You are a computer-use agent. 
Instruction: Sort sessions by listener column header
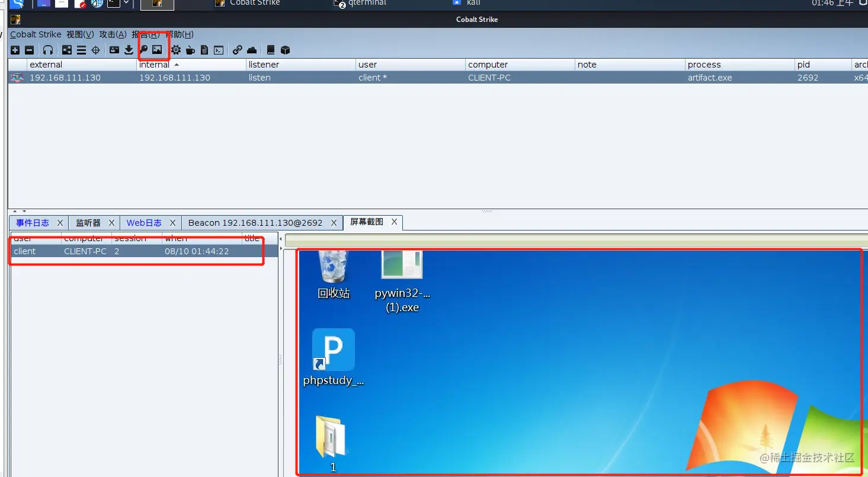click(x=301, y=65)
